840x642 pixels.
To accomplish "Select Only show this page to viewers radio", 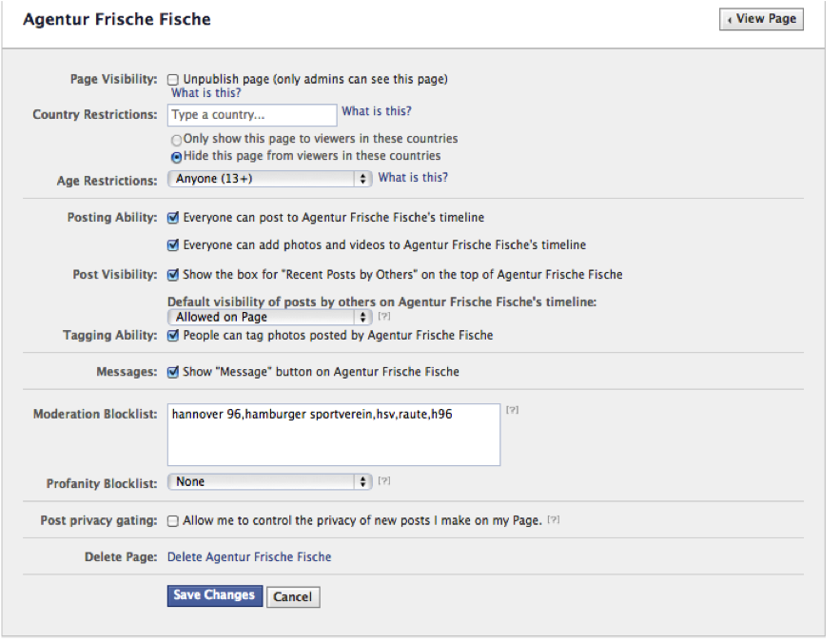I will (x=176, y=140).
